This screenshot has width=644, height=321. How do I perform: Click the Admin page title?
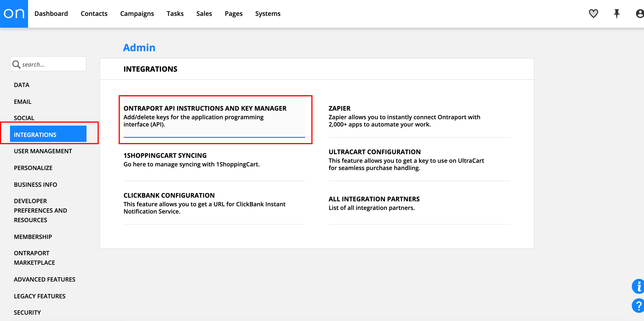[139, 48]
